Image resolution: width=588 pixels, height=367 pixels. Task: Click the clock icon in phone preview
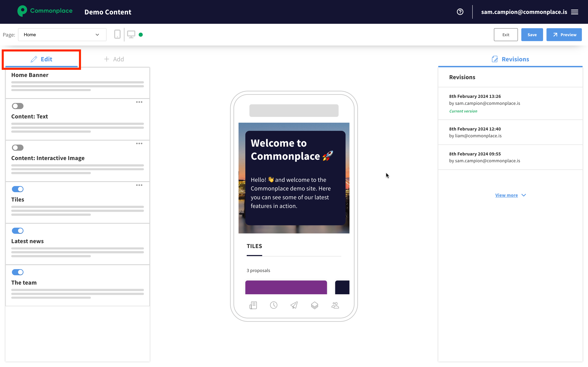pyautogui.click(x=274, y=305)
